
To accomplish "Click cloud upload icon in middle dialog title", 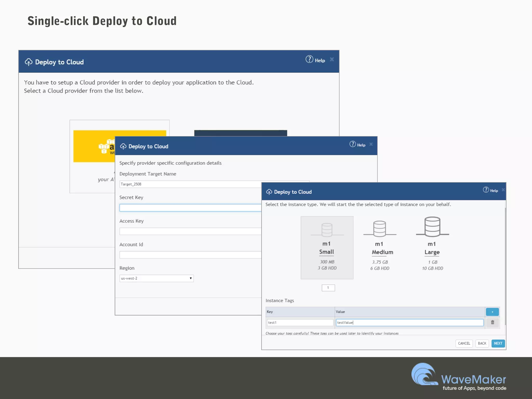I will [x=123, y=147].
